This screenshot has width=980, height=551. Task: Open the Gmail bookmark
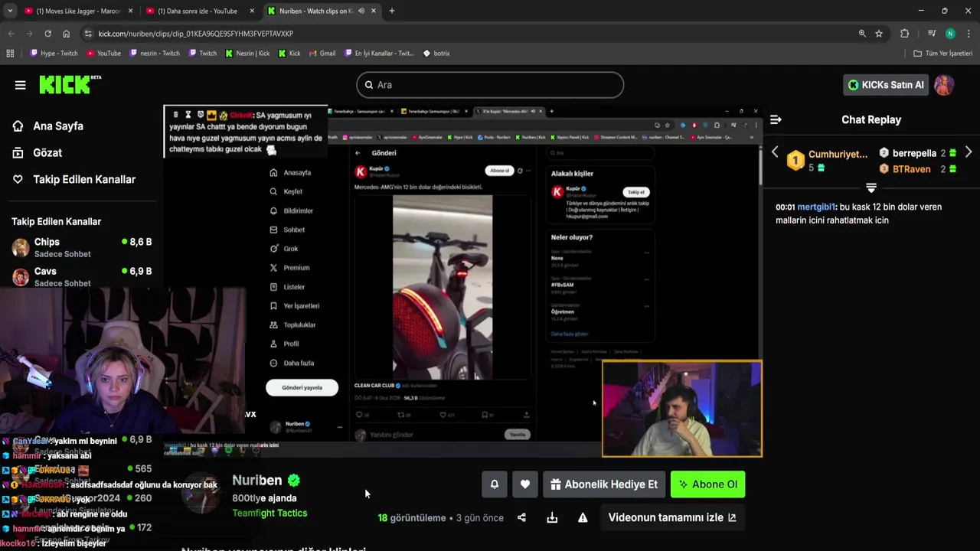click(x=322, y=54)
